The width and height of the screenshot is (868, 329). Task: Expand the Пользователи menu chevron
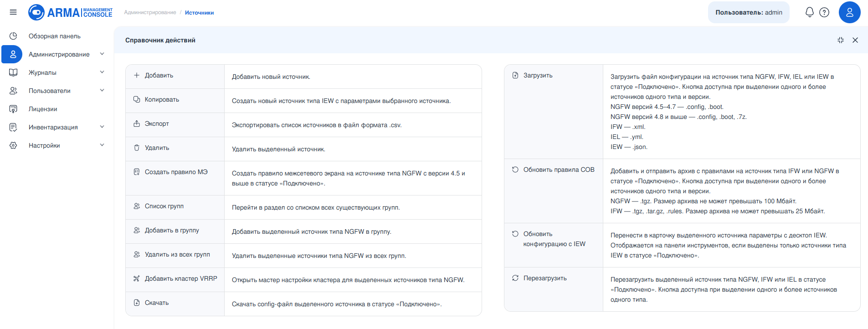(102, 90)
